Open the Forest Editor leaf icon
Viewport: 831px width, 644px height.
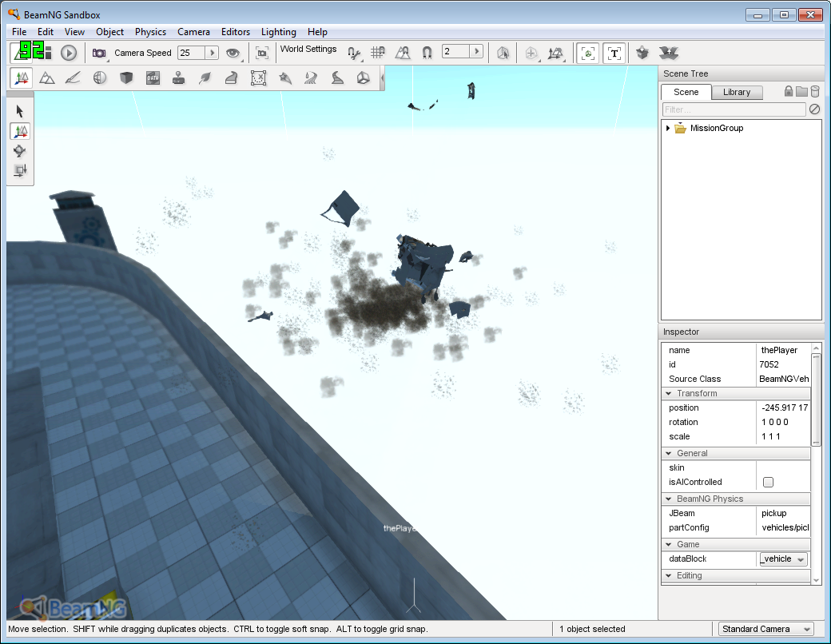[205, 78]
